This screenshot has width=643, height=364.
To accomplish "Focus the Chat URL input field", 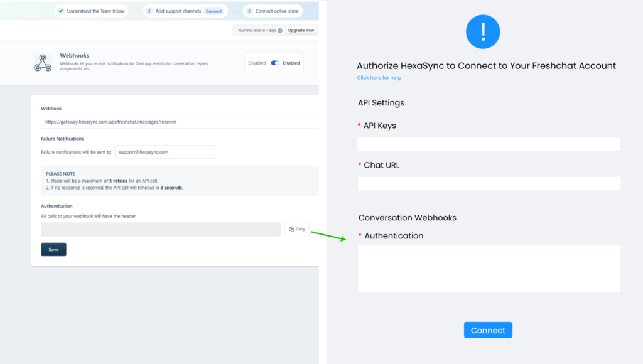I will coord(489,184).
